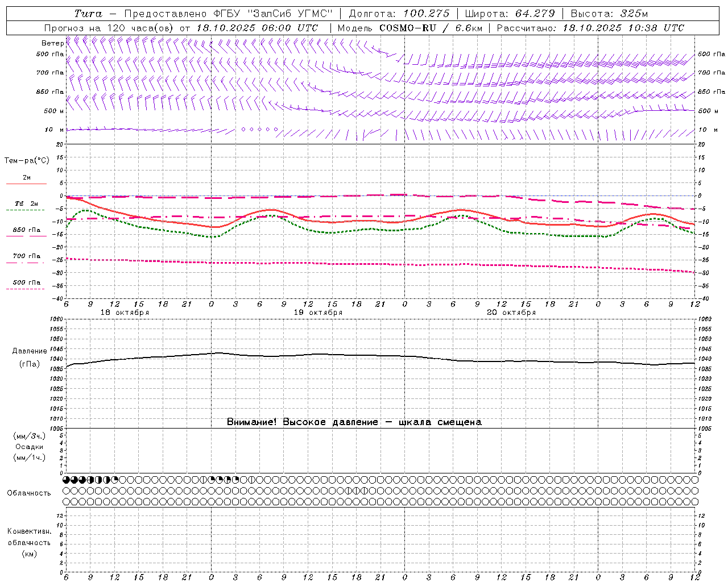Click the (гПа) pressure unit label
The image size is (728, 582).
[30, 364]
